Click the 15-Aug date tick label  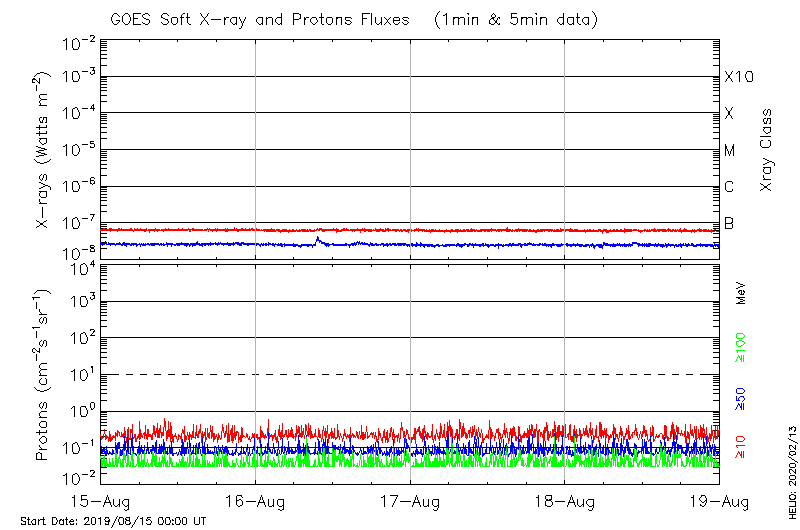(x=101, y=501)
